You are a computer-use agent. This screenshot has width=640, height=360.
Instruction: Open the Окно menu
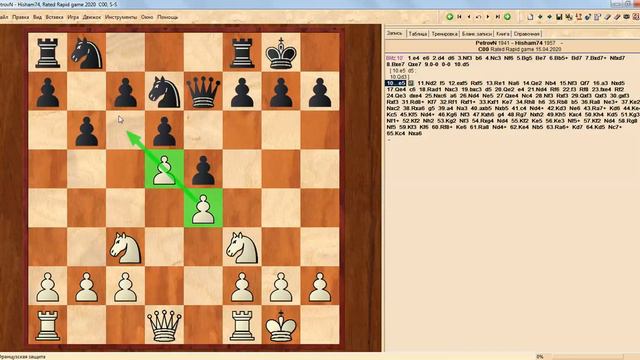147,17
